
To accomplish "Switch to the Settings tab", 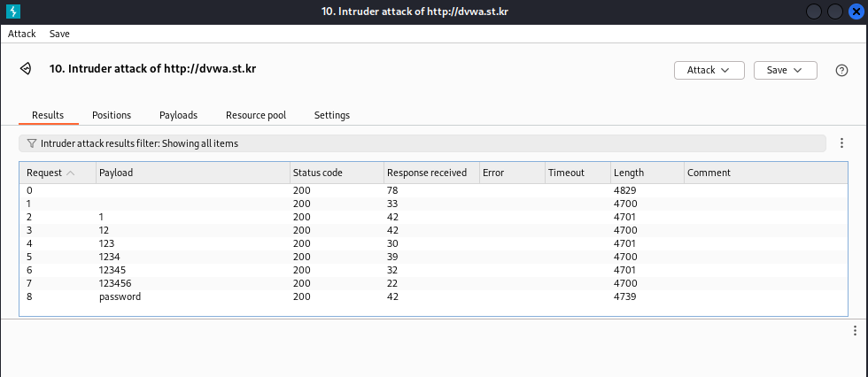I will coord(331,115).
